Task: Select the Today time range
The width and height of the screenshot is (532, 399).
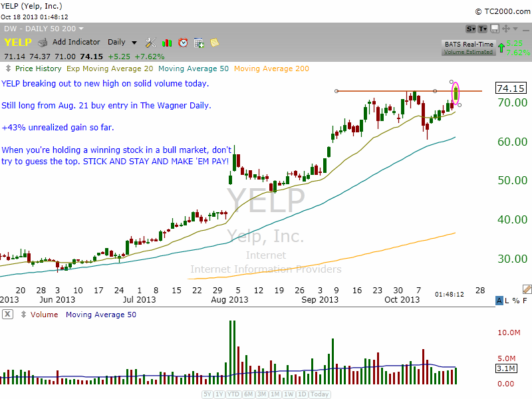Action: [319, 394]
